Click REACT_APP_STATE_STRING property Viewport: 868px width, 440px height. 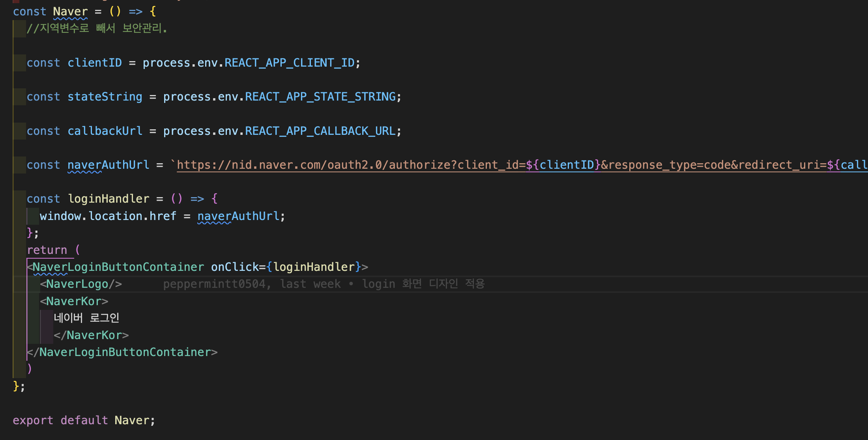coord(320,97)
